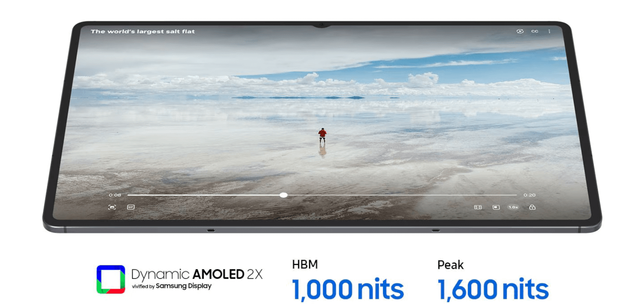Lock the screen with the padlock icon
This screenshot has width=644, height=304.
(532, 207)
